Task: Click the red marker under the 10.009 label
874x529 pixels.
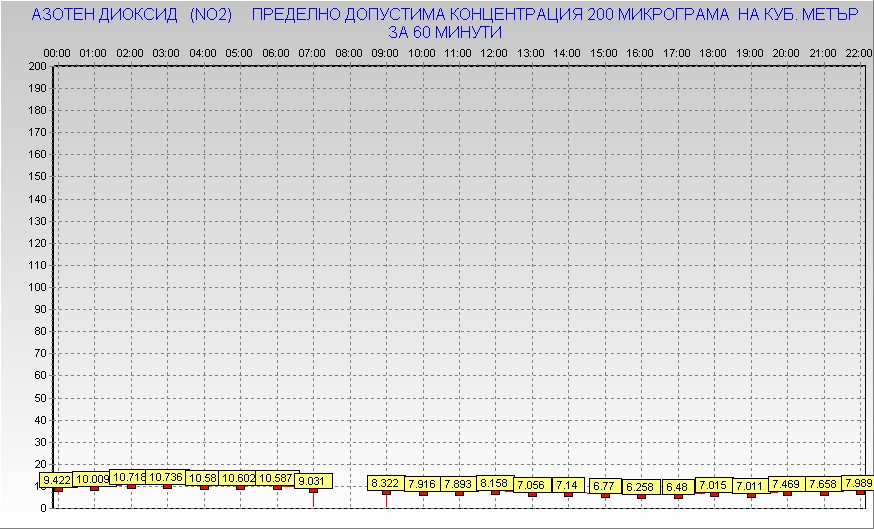Action: tap(95, 488)
